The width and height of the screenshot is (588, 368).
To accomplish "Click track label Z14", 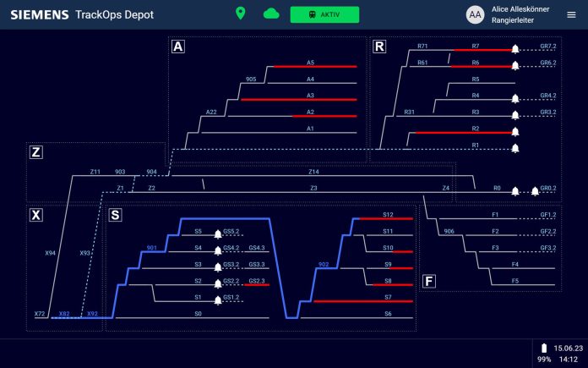I will point(313,172).
